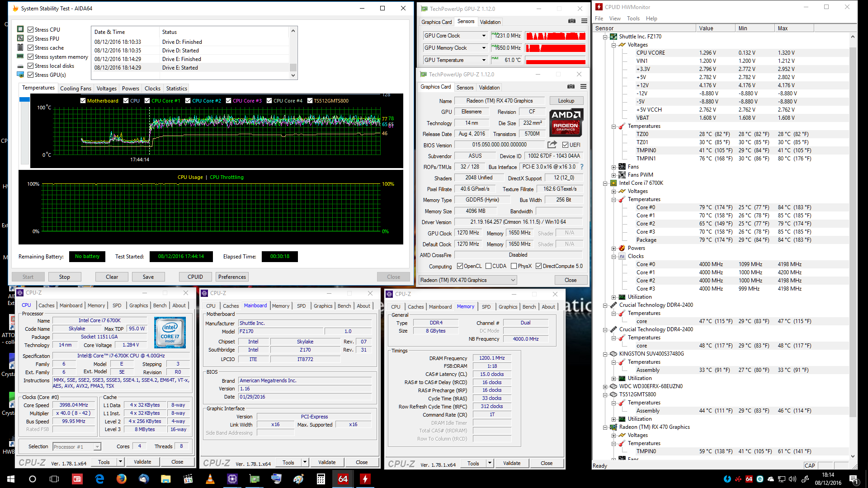Click the CPUID button in AIDA64

195,277
